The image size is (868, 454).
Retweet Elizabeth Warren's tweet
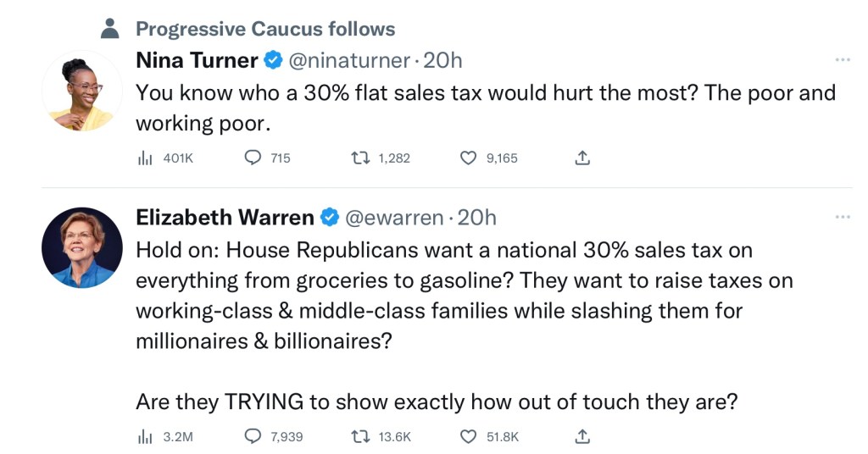(361, 436)
